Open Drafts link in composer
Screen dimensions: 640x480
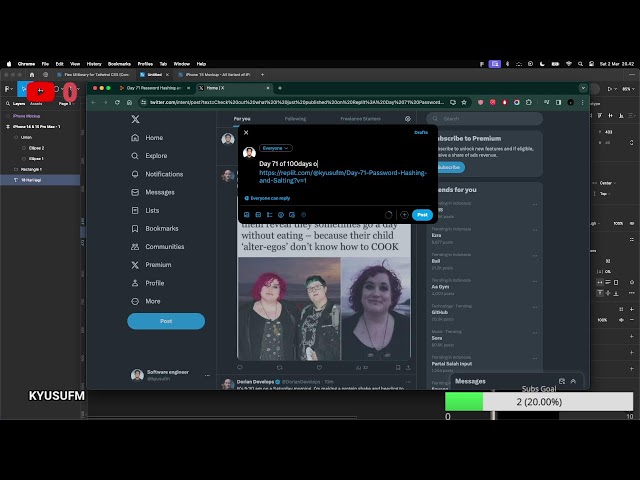[x=421, y=132]
